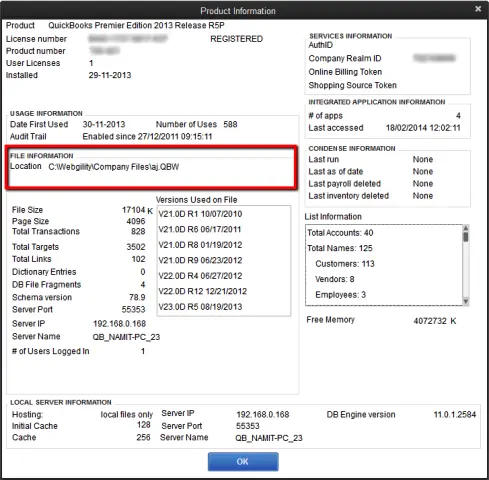Click Total Links value 102
The width and height of the screenshot is (489, 480).
pyautogui.click(x=139, y=259)
